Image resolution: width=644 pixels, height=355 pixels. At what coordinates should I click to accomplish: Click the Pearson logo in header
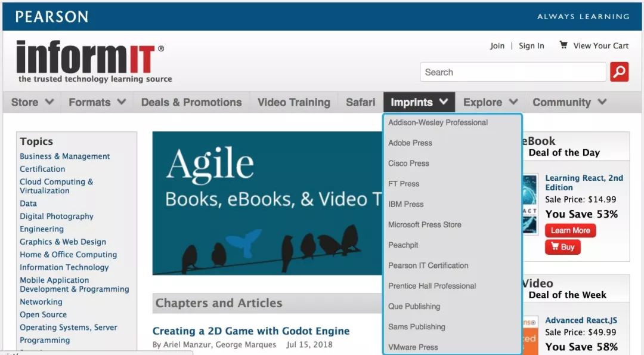pos(52,17)
